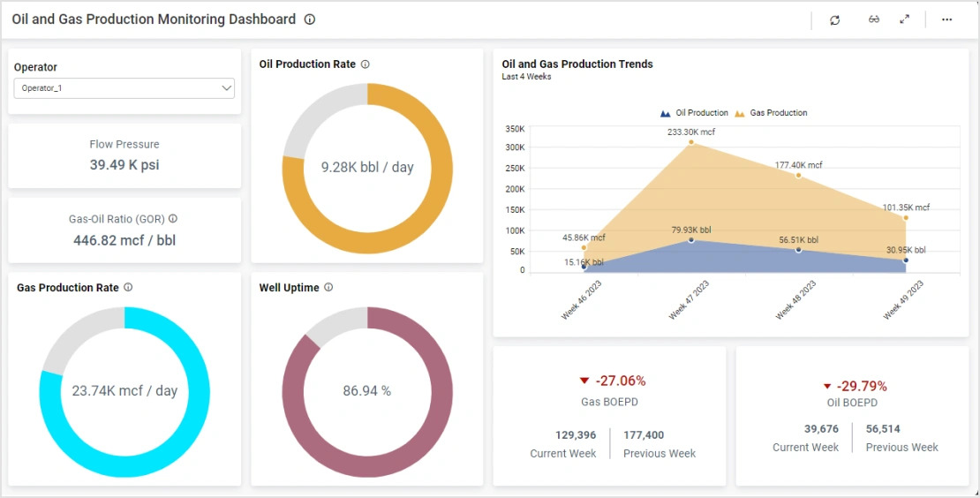Click the Flow Pressure KPI card
Image resolution: width=980 pixels, height=498 pixels.
tap(124, 155)
